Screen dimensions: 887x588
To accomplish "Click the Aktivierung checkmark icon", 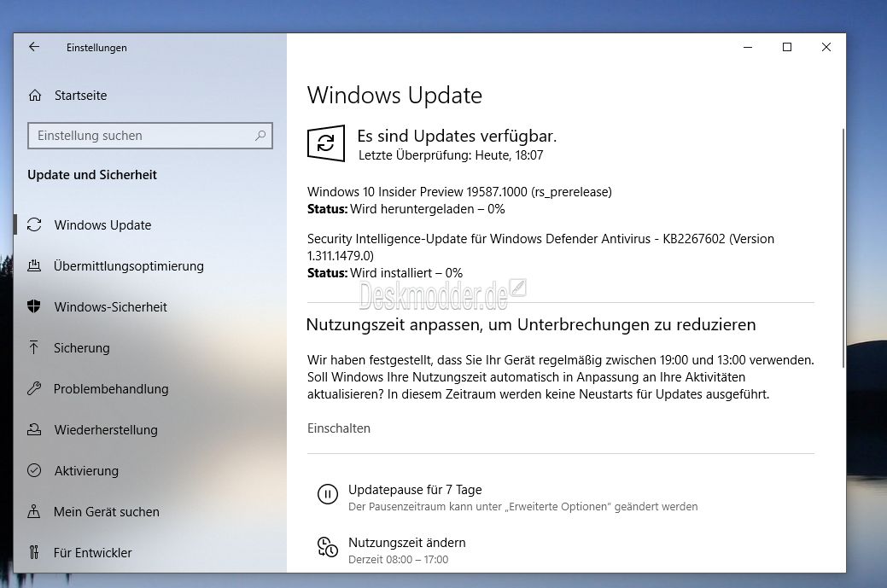I will tap(34, 470).
